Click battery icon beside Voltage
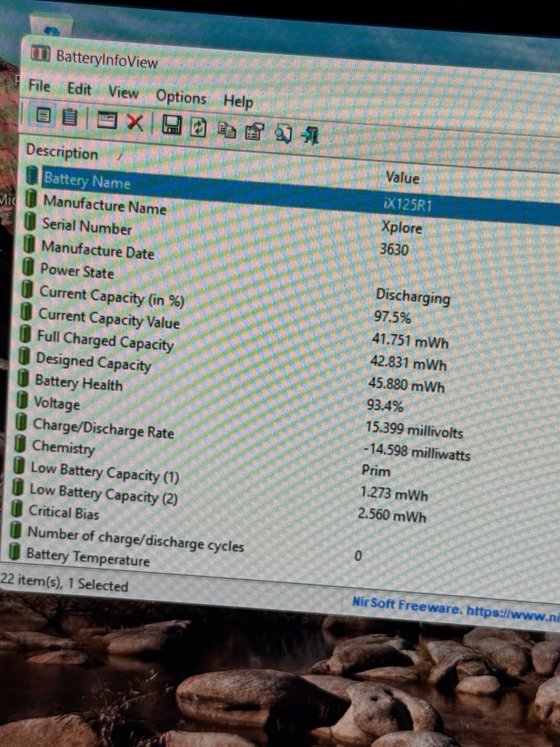 point(22,400)
